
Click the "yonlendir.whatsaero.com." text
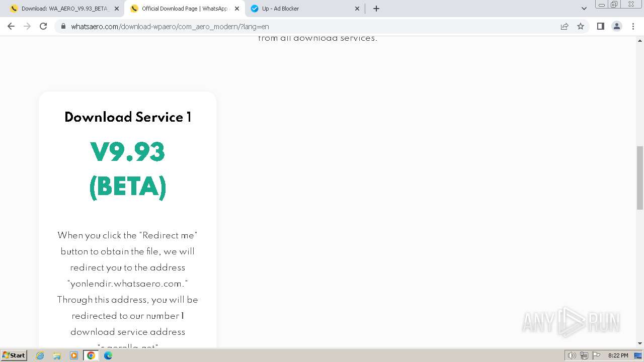click(x=127, y=284)
